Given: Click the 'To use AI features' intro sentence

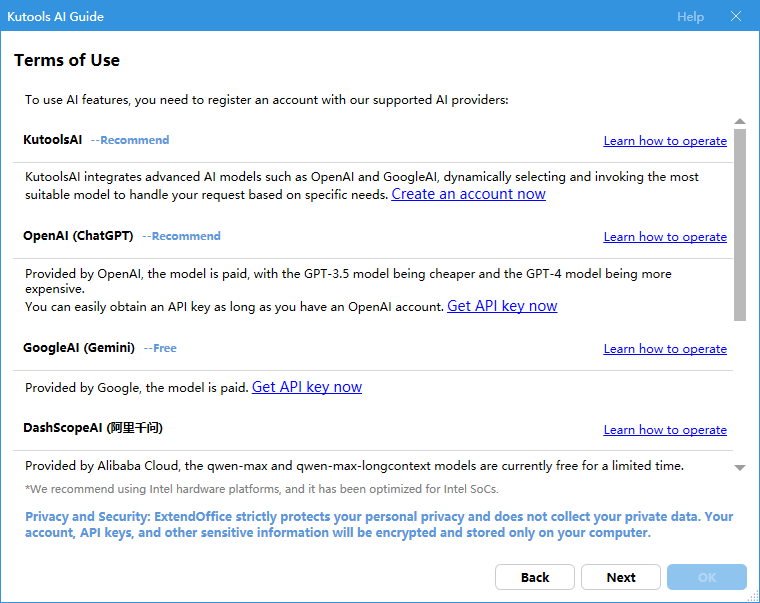Looking at the screenshot, I should pos(267,100).
